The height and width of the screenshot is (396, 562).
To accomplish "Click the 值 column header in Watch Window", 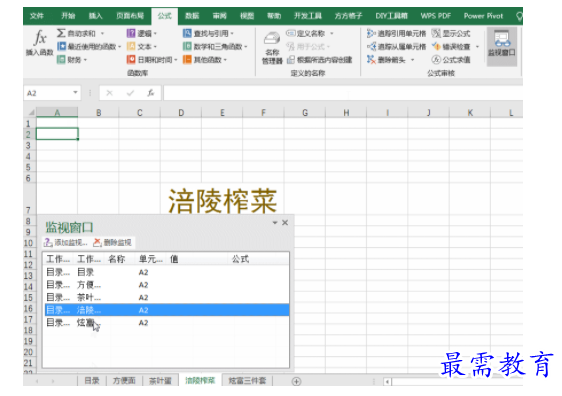I will [x=197, y=259].
